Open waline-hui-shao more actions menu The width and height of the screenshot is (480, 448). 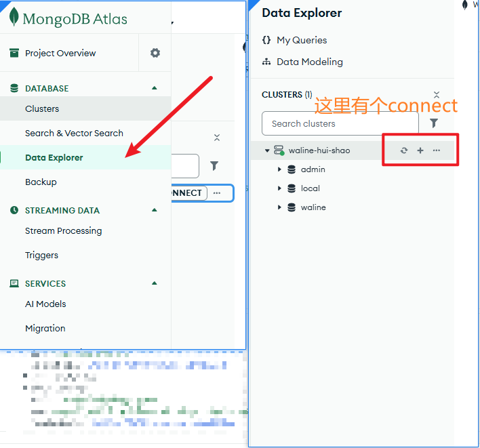coord(437,150)
